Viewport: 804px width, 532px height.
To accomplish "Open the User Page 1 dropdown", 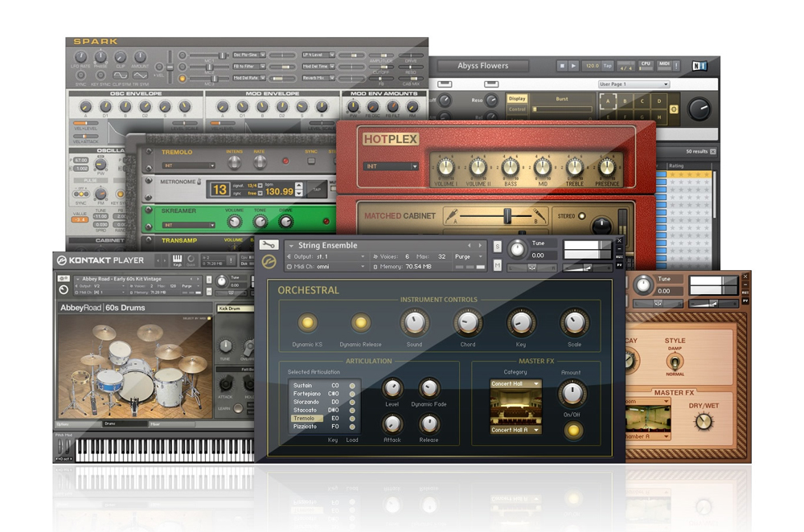I will pyautogui.click(x=634, y=84).
